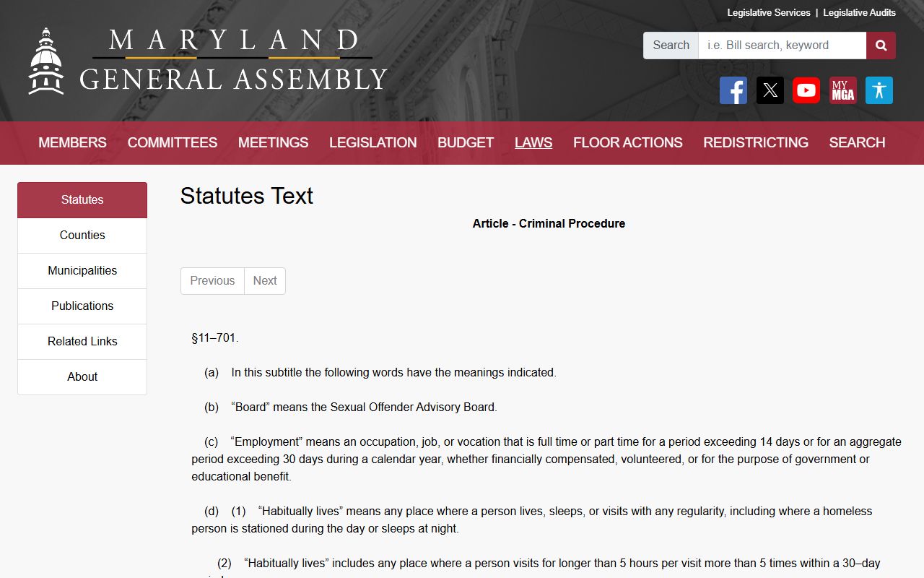Open the Meetings menu
This screenshot has width=924, height=578.
point(274,143)
